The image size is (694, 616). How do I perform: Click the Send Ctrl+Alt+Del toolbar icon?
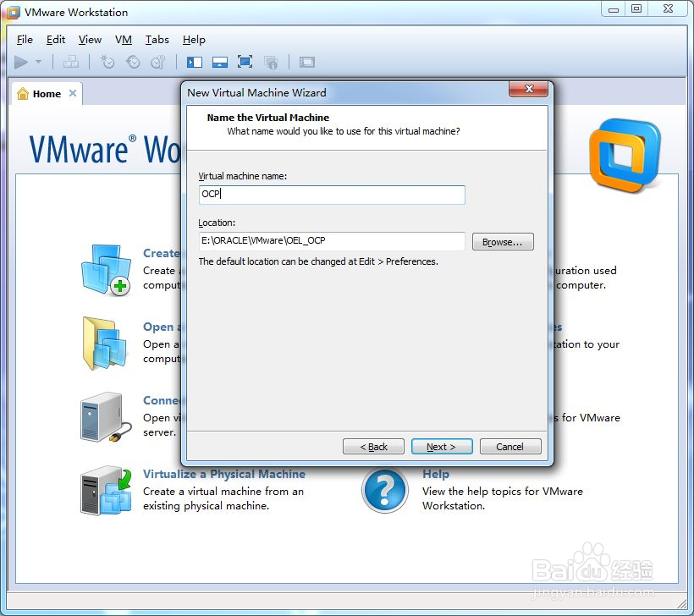[x=71, y=62]
